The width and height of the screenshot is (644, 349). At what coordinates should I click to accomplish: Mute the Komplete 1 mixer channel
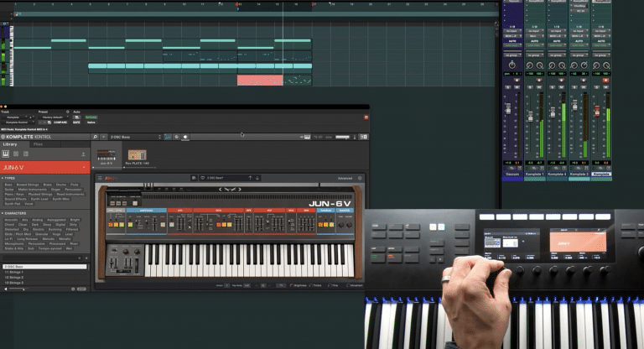(x=538, y=87)
